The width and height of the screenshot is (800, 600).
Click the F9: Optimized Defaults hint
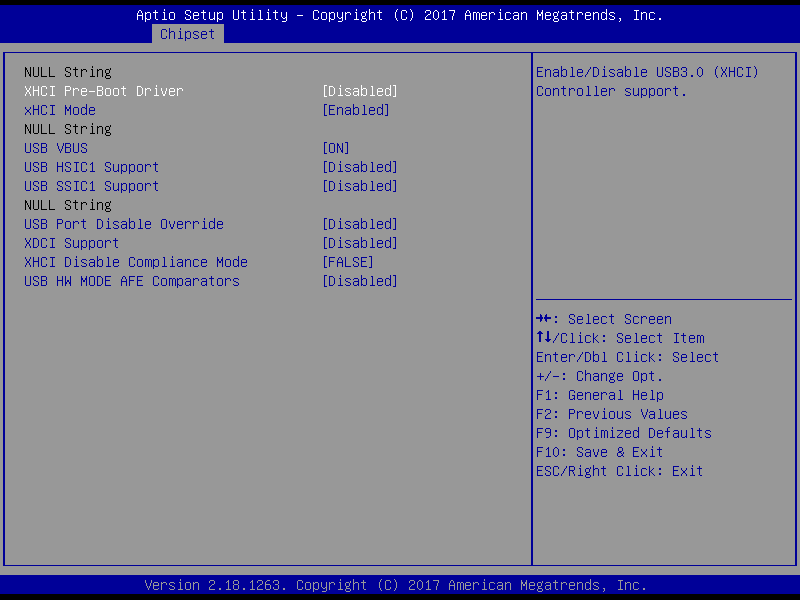pyautogui.click(x=624, y=433)
